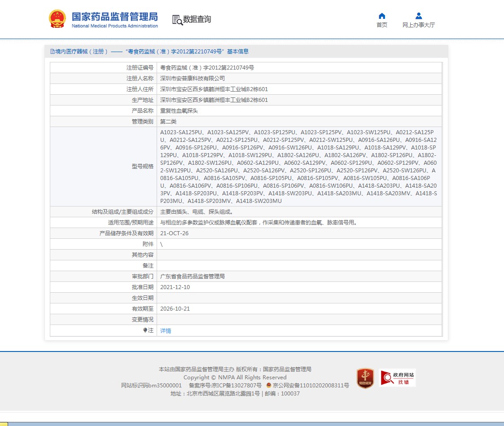Click the 有效期至 row label
The image size is (504, 426).
point(142,309)
